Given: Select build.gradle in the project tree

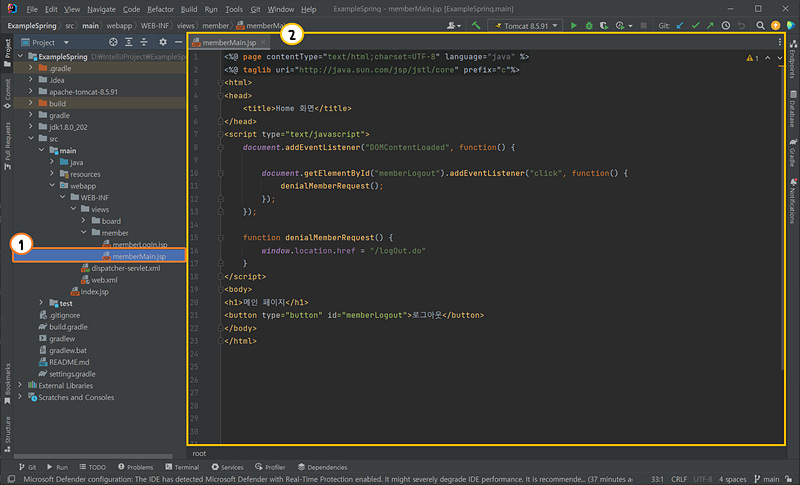Looking at the screenshot, I should tap(63, 327).
